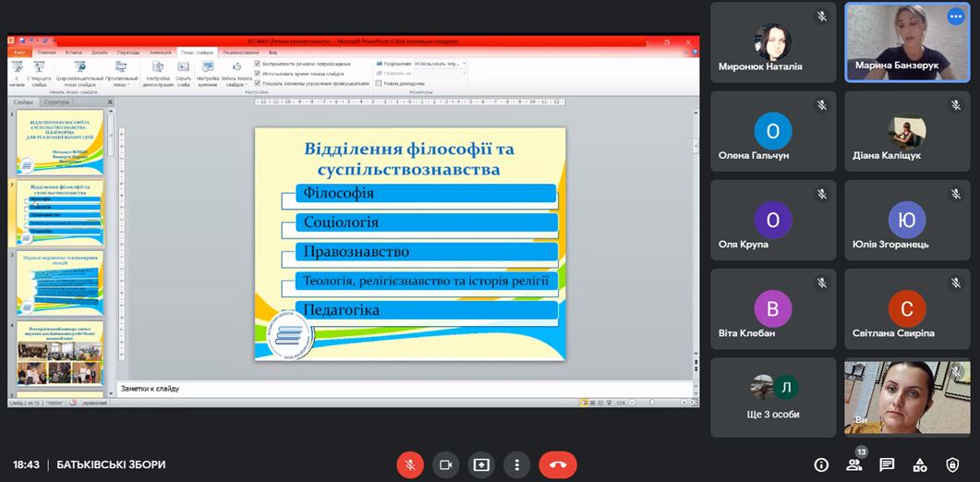Open more options three-dot menu

point(517,464)
